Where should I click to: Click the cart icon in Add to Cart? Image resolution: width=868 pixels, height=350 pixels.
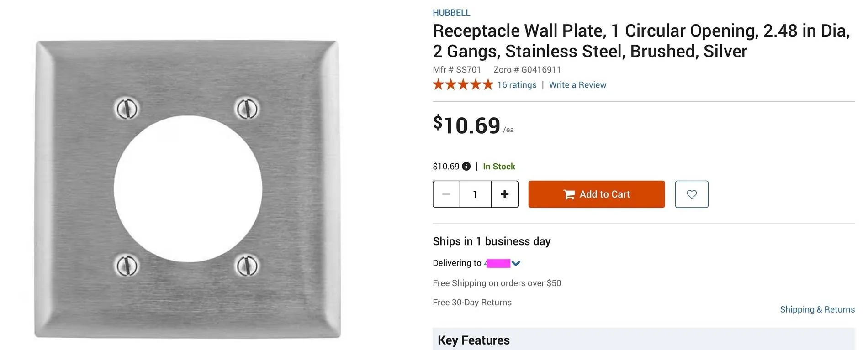click(x=569, y=195)
